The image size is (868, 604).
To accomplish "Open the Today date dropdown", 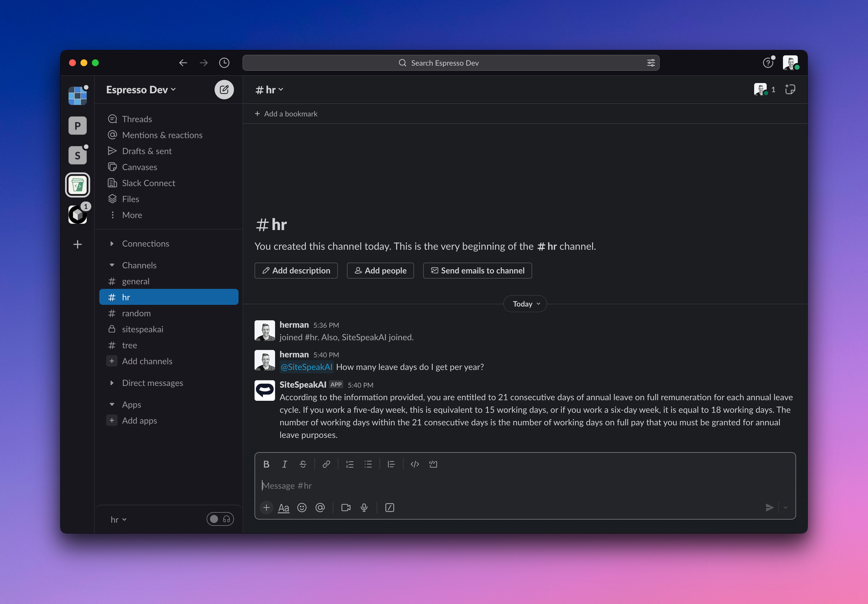I will coord(525,304).
